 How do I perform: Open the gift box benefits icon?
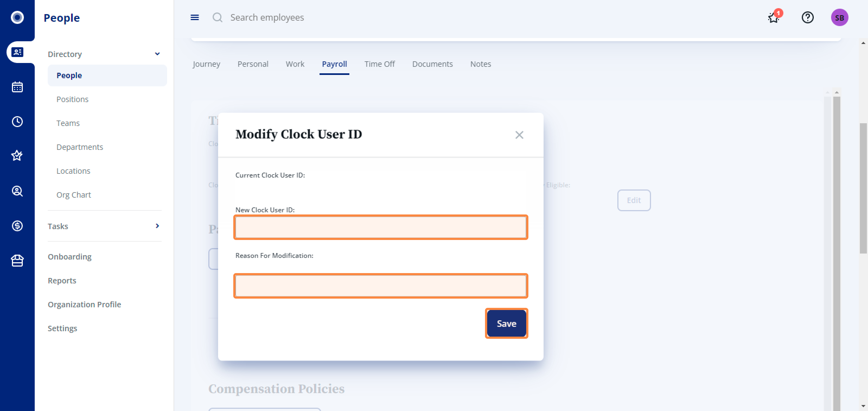(x=17, y=260)
